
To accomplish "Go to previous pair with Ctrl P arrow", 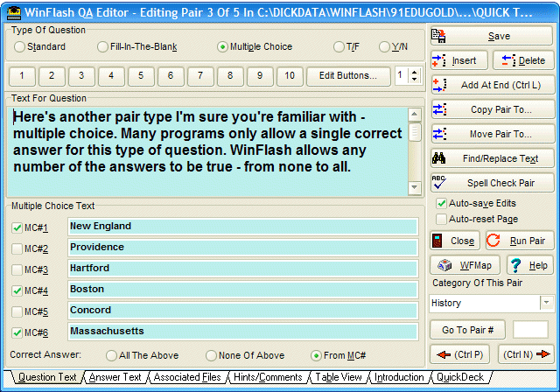I will [x=459, y=354].
